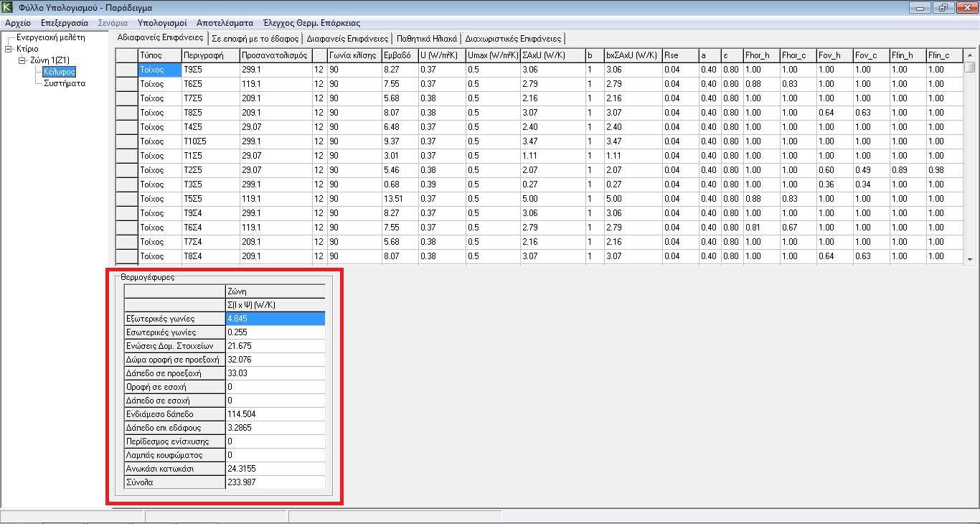Click the Περίδεσμος ενίσχυσης row label
The height and width of the screenshot is (524, 980).
tap(175, 441)
